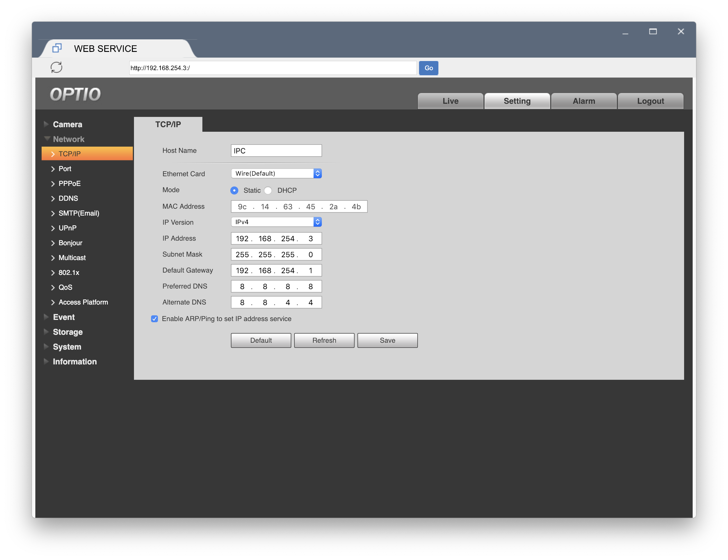Click the WEB SERVICE tab window icon

tap(57, 48)
